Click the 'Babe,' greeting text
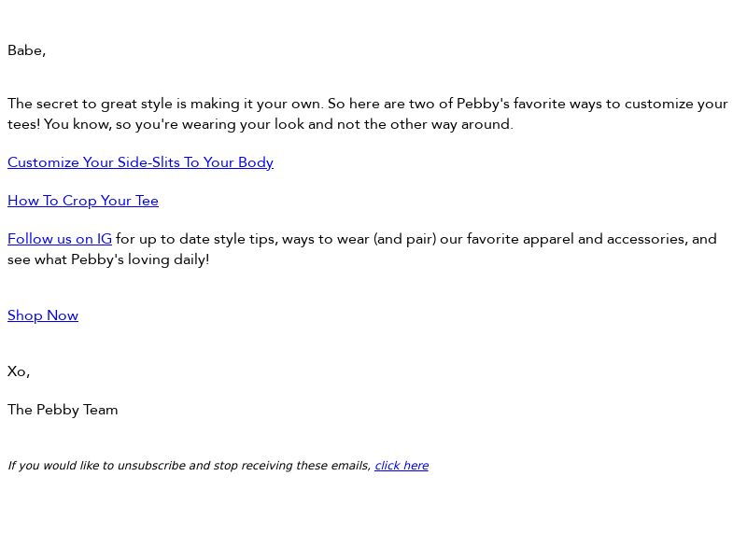This screenshot has width=747, height=560. [x=26, y=50]
